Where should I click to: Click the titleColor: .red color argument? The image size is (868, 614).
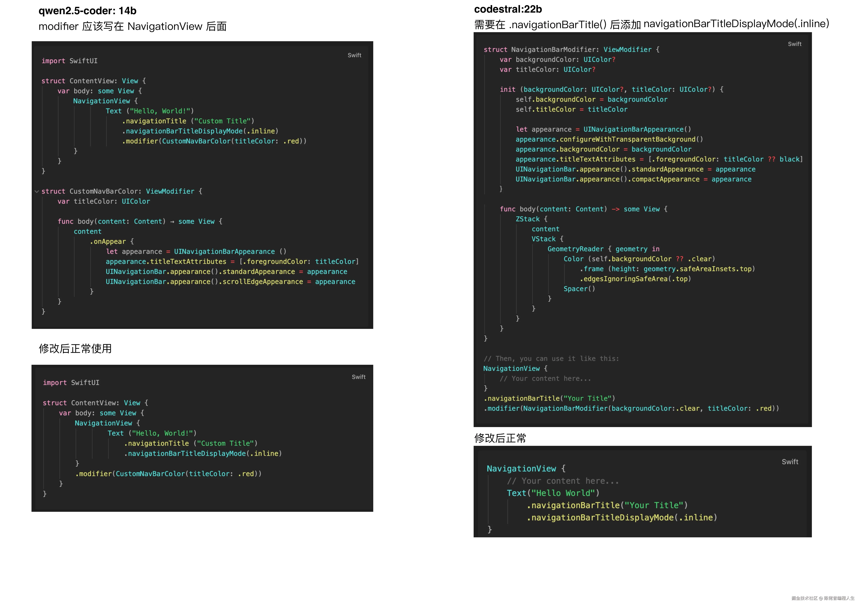click(742, 408)
